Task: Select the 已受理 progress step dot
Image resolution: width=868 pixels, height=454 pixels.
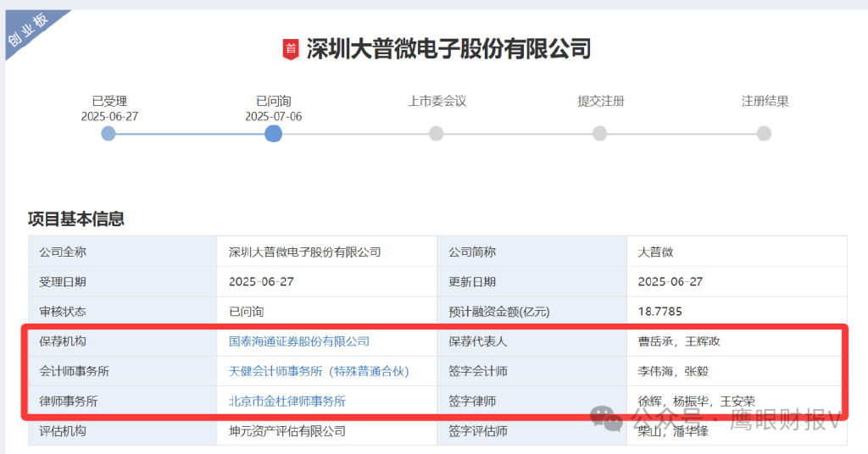Action: tap(108, 133)
